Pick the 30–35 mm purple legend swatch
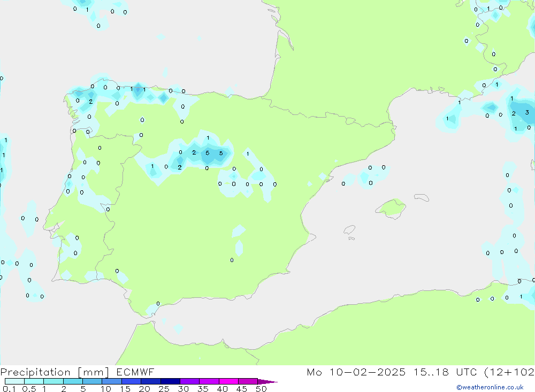This screenshot has height=392, width=535. click(189, 381)
